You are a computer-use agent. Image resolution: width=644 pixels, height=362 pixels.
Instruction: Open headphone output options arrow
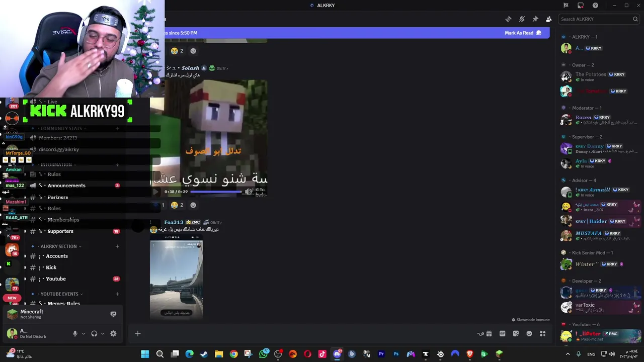103,333
